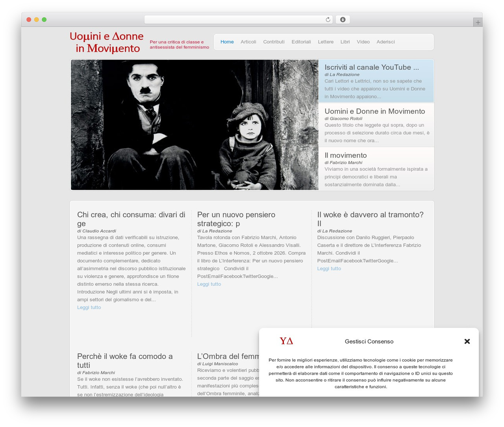
Task: Click 'Leggi tutto' under the Claudio Accardi article
Action: click(89, 307)
